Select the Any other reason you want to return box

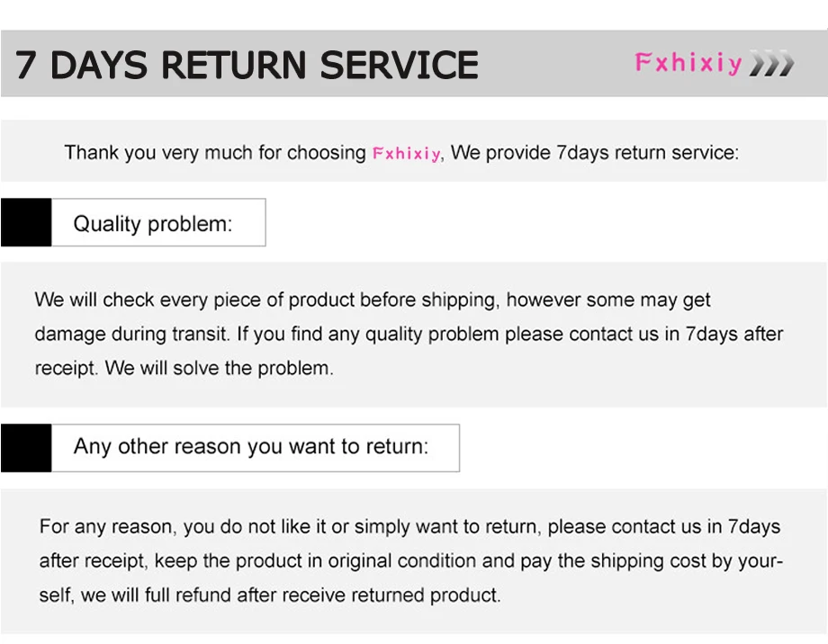pos(256,448)
